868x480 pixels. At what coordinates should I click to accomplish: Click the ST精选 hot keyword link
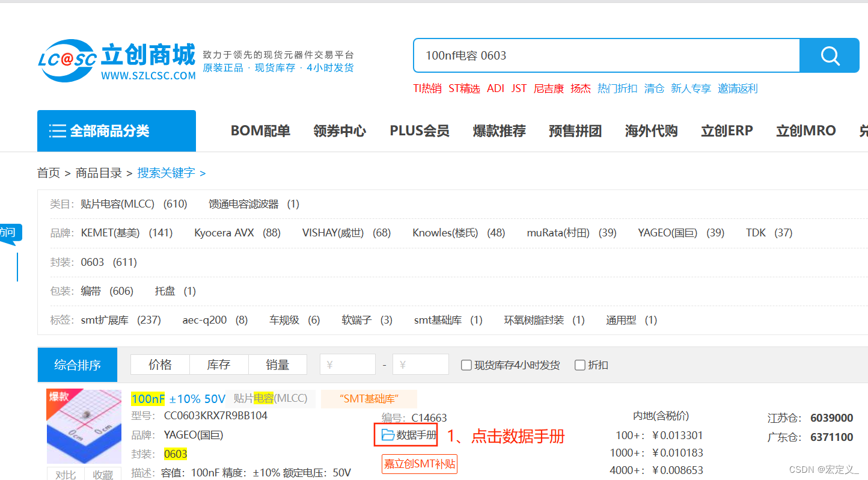[x=464, y=88]
